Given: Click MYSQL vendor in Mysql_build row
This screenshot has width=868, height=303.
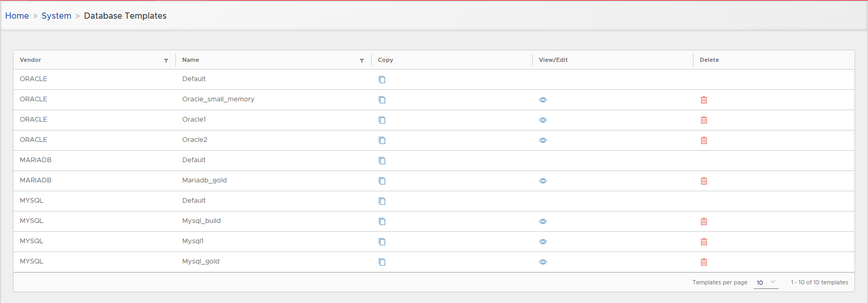Looking at the screenshot, I should (32, 221).
